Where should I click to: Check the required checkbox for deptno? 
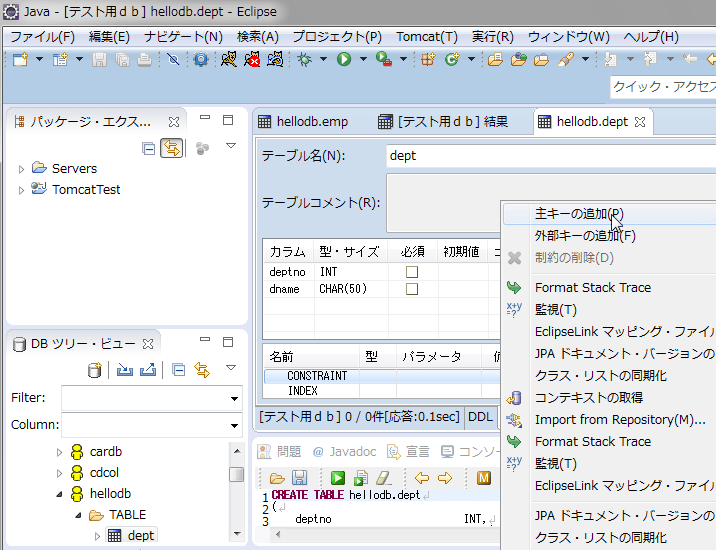[x=411, y=272]
